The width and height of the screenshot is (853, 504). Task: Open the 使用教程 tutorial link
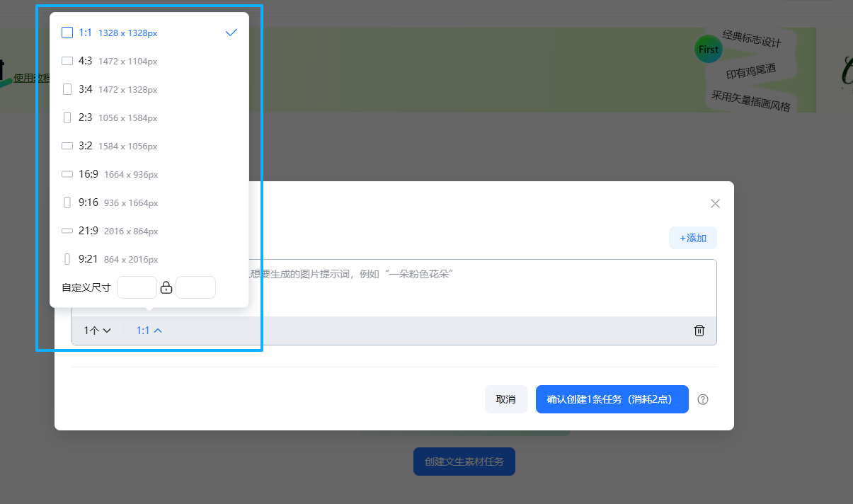[32, 76]
